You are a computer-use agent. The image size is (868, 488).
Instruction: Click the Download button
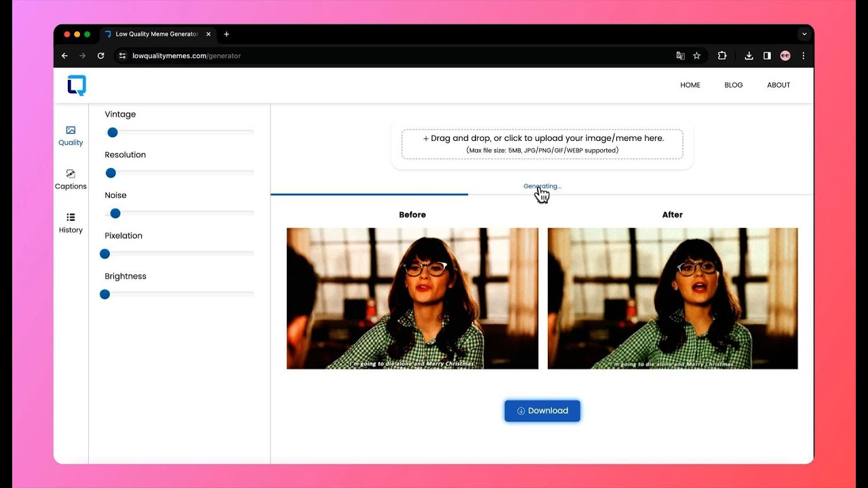542,411
